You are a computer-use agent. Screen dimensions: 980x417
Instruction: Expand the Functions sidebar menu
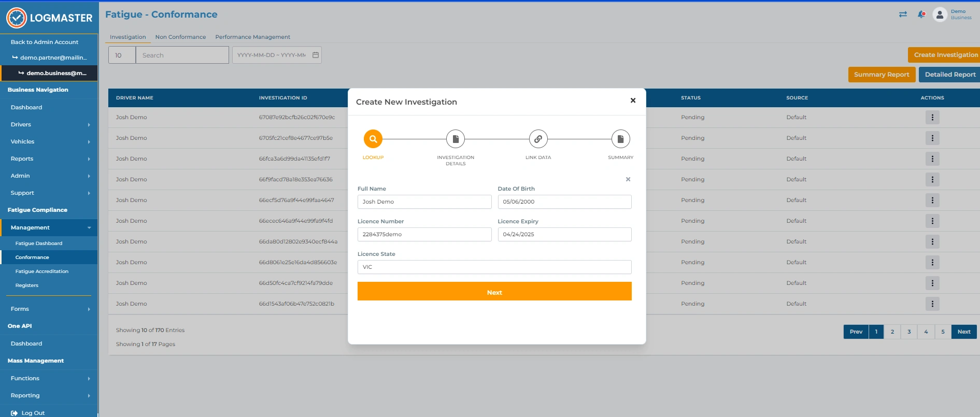[x=49, y=378]
